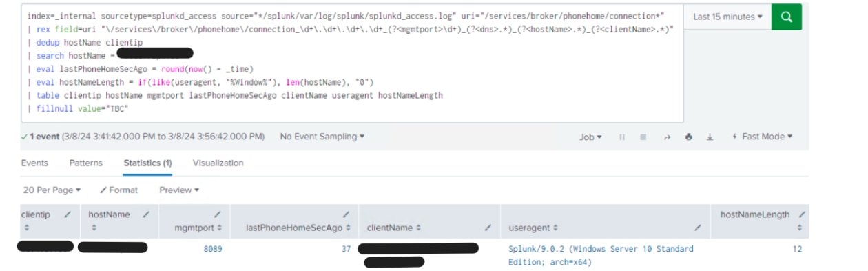Image resolution: width=868 pixels, height=271 pixels.
Task: Click the mgmtport value 8089
Action: 213,249
